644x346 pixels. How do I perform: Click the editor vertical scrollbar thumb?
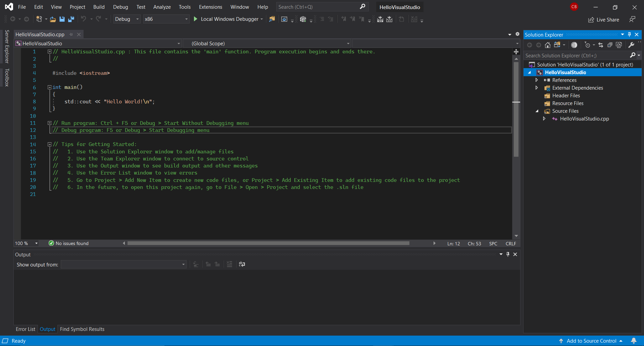point(516,109)
